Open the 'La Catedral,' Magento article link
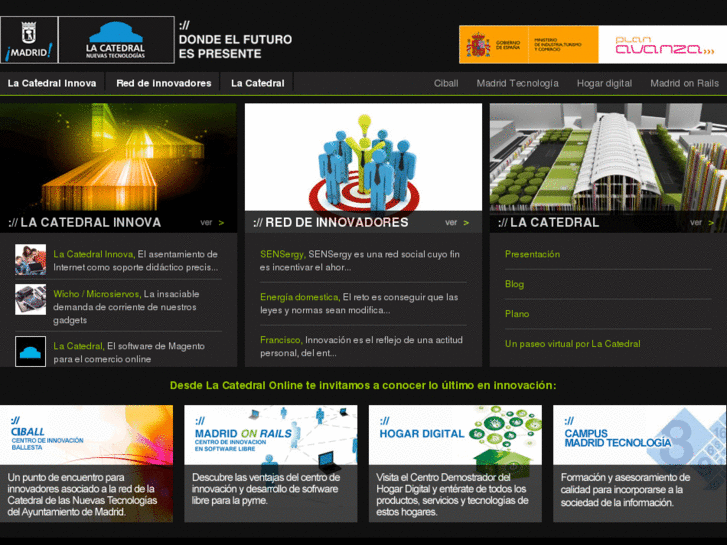Viewport: 727px width, 545px height. coord(78,346)
